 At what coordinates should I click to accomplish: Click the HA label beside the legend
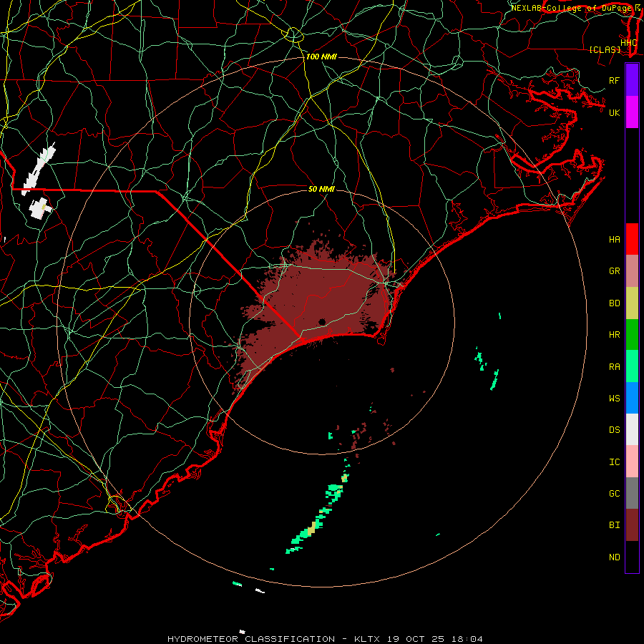pos(615,239)
